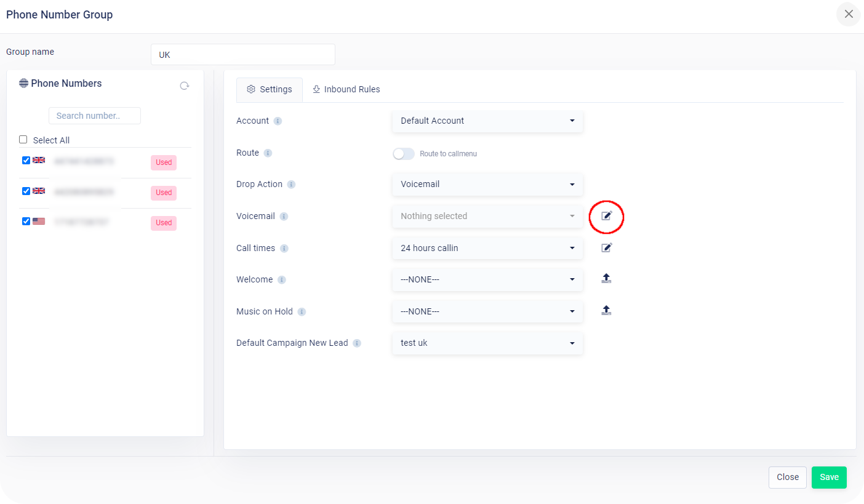Edit Call times via the pencil icon
This screenshot has width=864, height=504.
606,247
